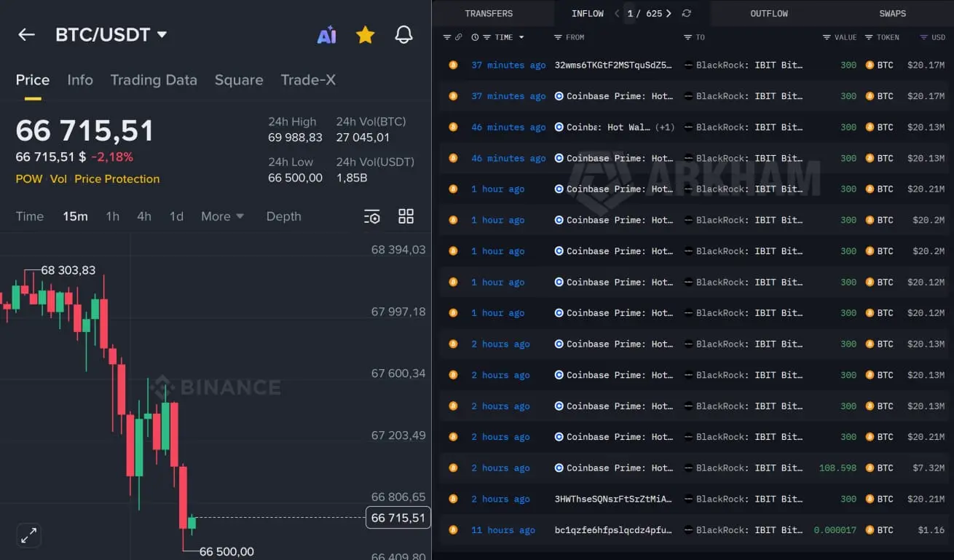Go back using the arrow beside BTC/USDT

click(26, 35)
